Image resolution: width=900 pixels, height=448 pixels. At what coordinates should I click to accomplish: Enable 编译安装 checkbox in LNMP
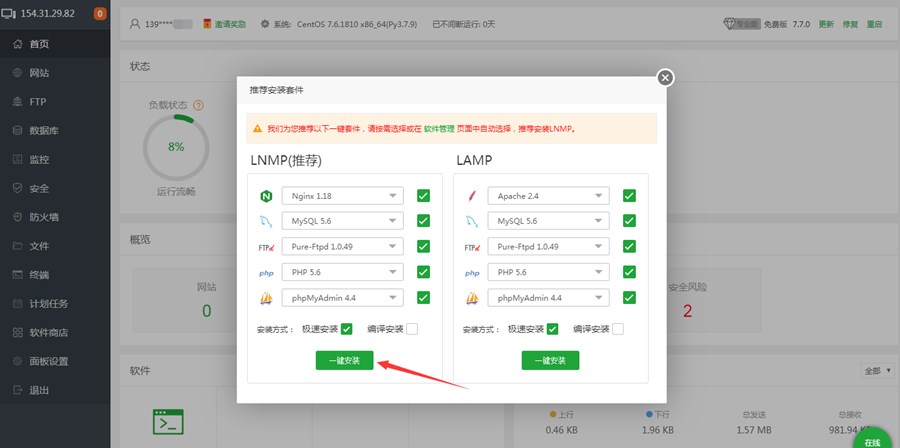point(412,329)
